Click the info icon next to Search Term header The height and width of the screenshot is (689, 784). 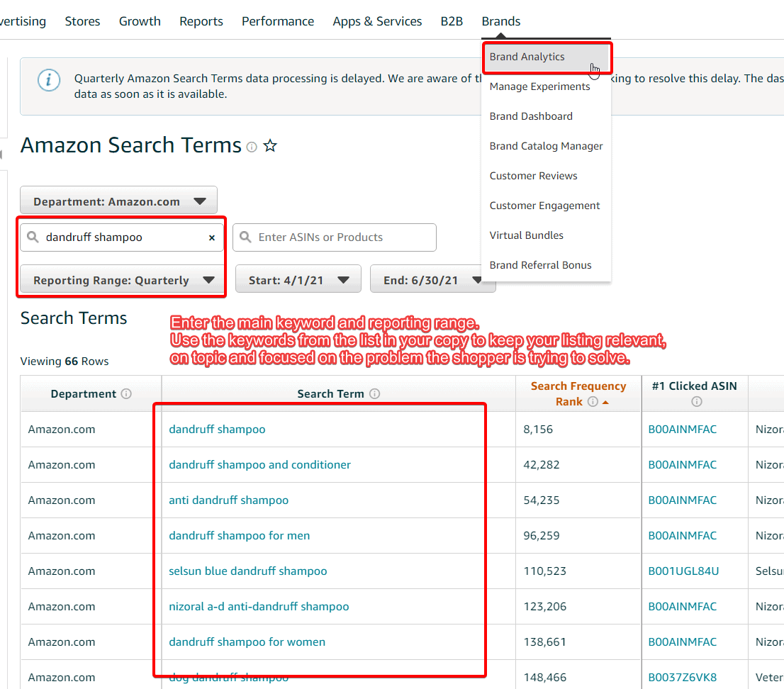tap(374, 393)
